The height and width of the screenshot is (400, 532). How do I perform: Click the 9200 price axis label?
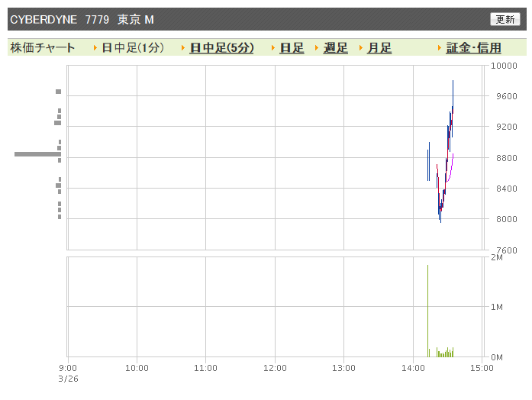(x=507, y=127)
